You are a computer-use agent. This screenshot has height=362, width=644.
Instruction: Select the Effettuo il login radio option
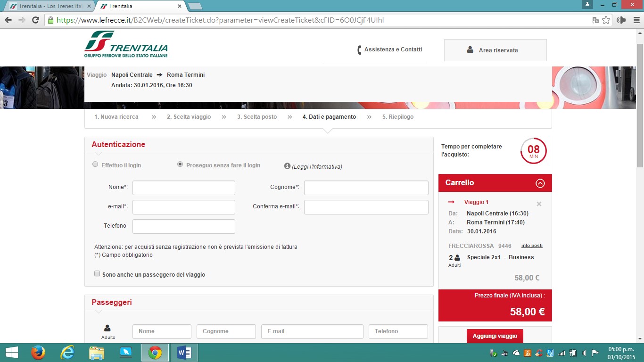click(96, 165)
